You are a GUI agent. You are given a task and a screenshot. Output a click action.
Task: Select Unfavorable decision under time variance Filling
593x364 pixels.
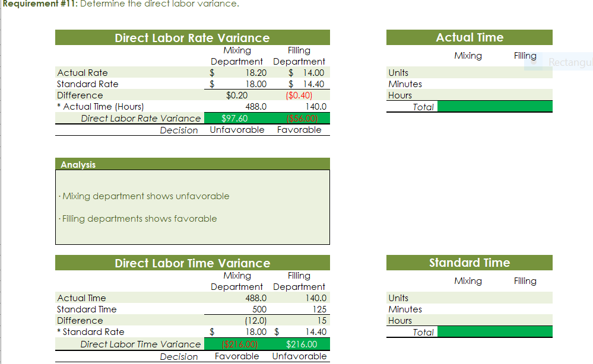[299, 356]
